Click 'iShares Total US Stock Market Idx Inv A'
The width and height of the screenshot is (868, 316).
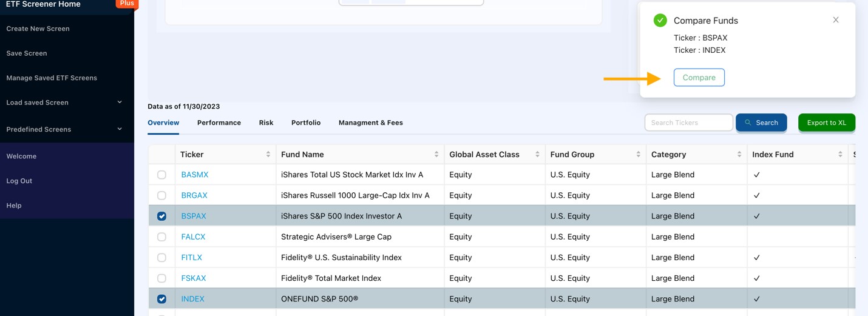(x=352, y=175)
